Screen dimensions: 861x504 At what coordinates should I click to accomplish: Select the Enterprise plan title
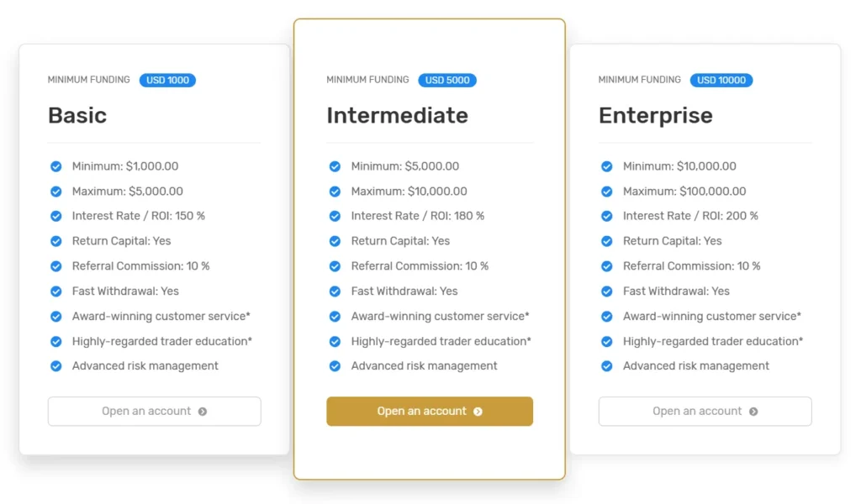[x=655, y=115]
